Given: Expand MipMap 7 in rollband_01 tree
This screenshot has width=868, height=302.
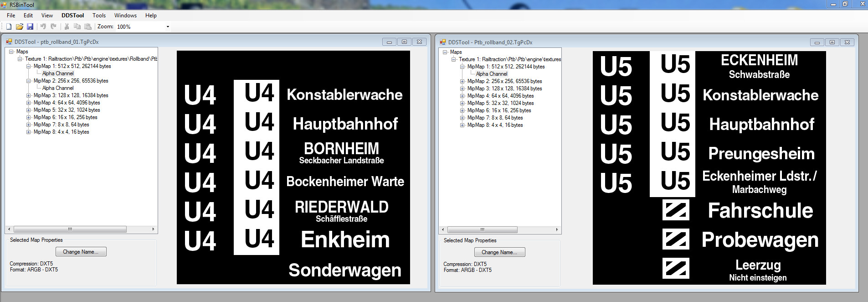Looking at the screenshot, I should coord(28,125).
